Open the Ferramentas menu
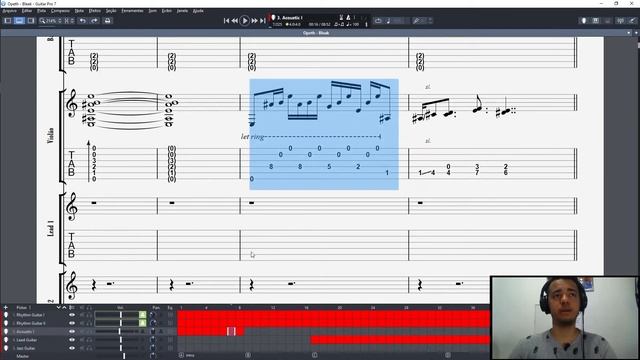640x360 pixels. (x=132, y=11)
